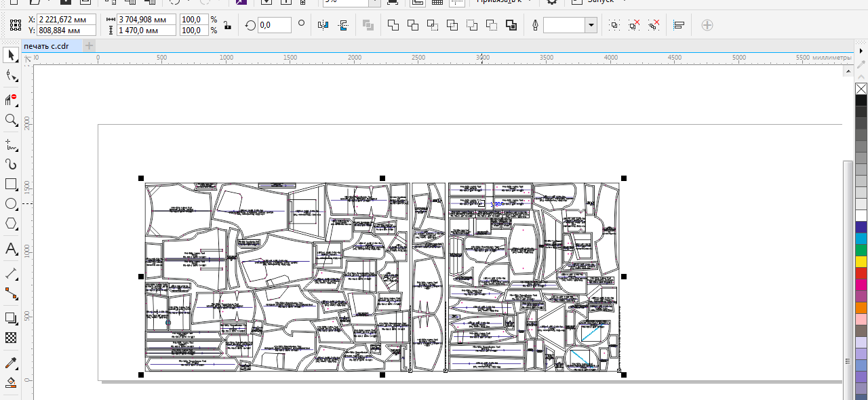Open the outline width dropdown
The width and height of the screenshot is (868, 400).
[x=591, y=26]
